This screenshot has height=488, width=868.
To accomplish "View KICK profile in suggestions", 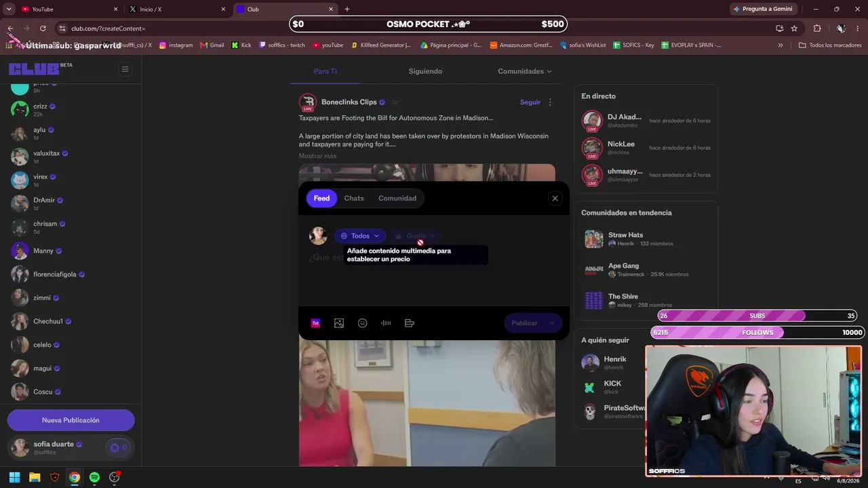I will 613,387.
